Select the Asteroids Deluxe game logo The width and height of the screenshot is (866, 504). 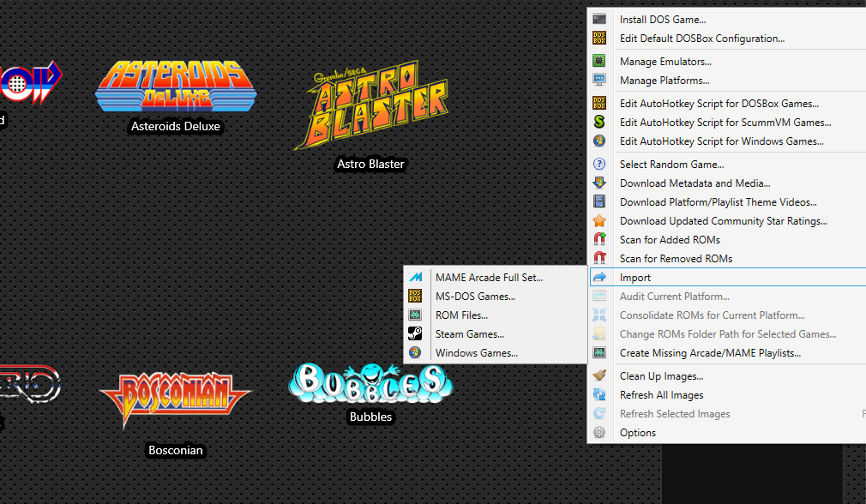(x=176, y=86)
